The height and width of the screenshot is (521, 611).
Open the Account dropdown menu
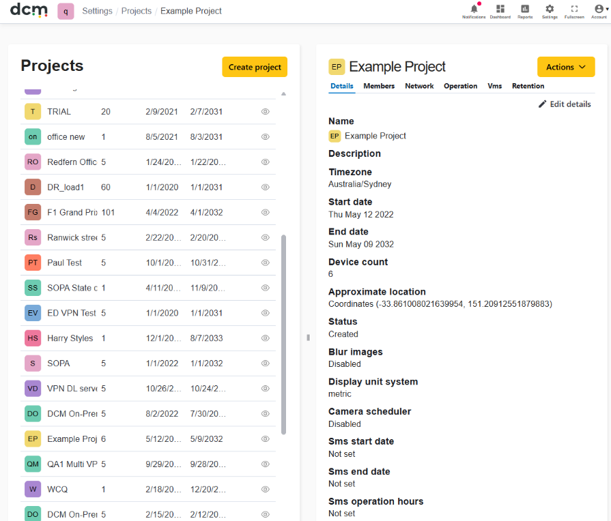600,11
